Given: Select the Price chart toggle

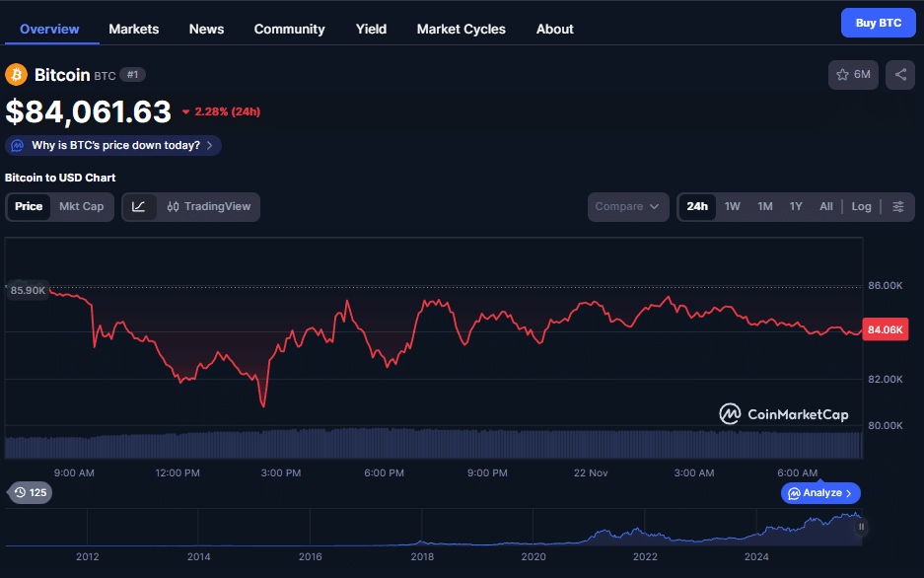Looking at the screenshot, I should point(29,207).
